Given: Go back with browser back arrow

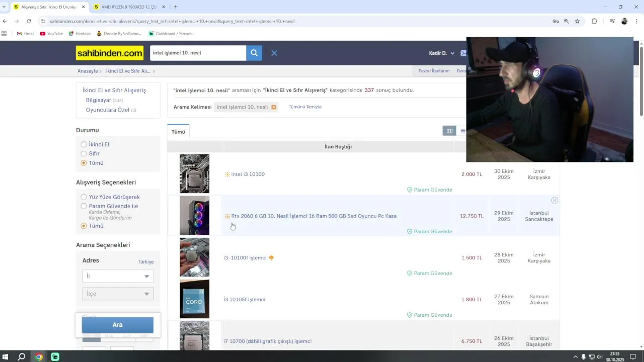Looking at the screenshot, I should pyautogui.click(x=5, y=21).
